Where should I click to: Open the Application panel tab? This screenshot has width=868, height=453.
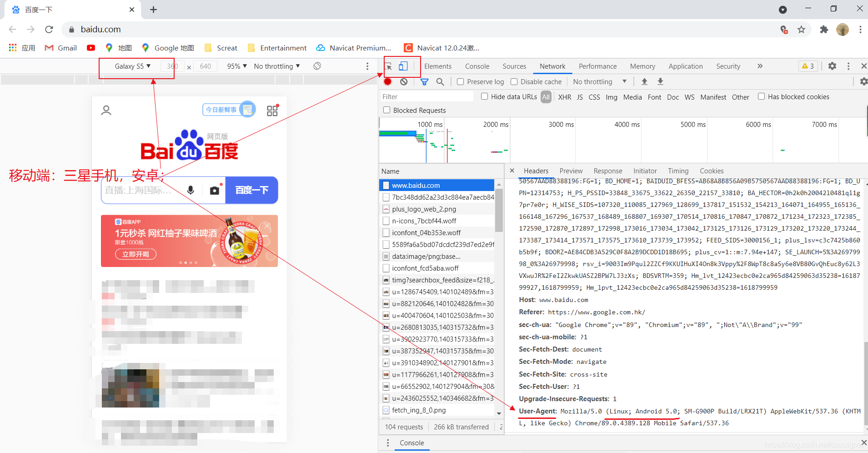(686, 66)
